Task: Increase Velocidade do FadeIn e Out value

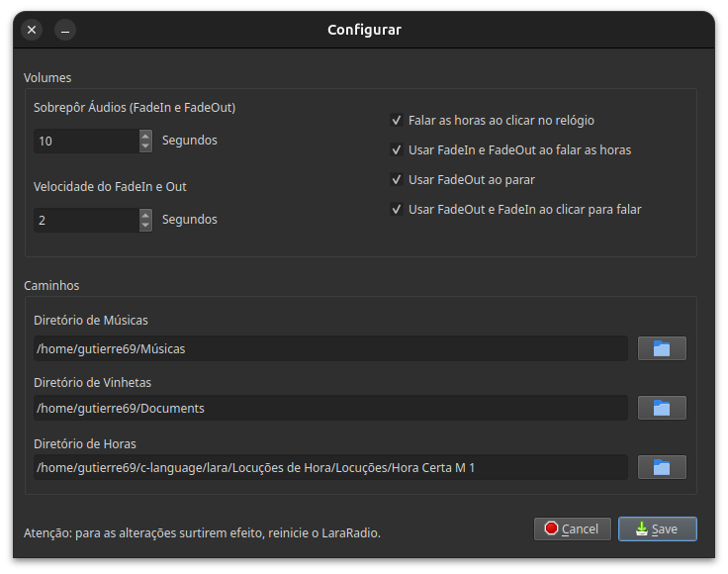Action: 145,215
